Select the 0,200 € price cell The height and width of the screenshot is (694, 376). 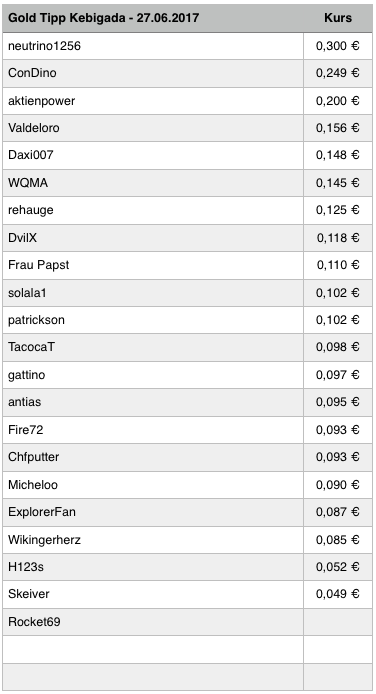(x=338, y=101)
